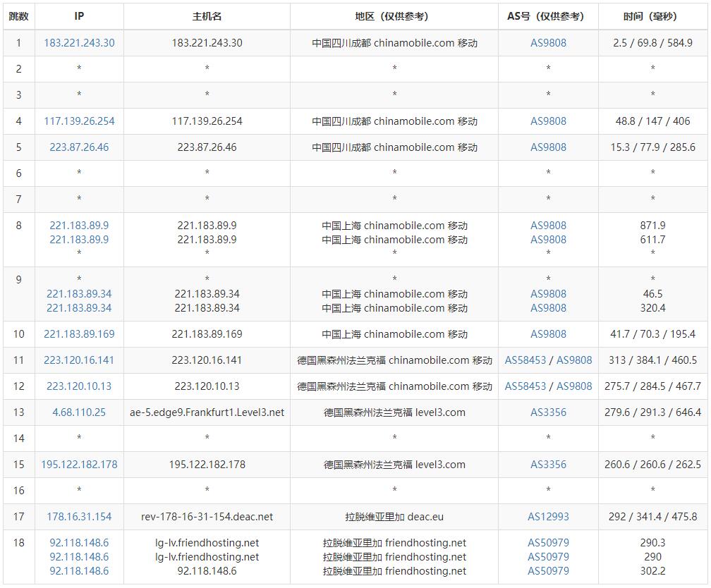
Task: Open IP link 223.120.16.141
Action: click(79, 360)
